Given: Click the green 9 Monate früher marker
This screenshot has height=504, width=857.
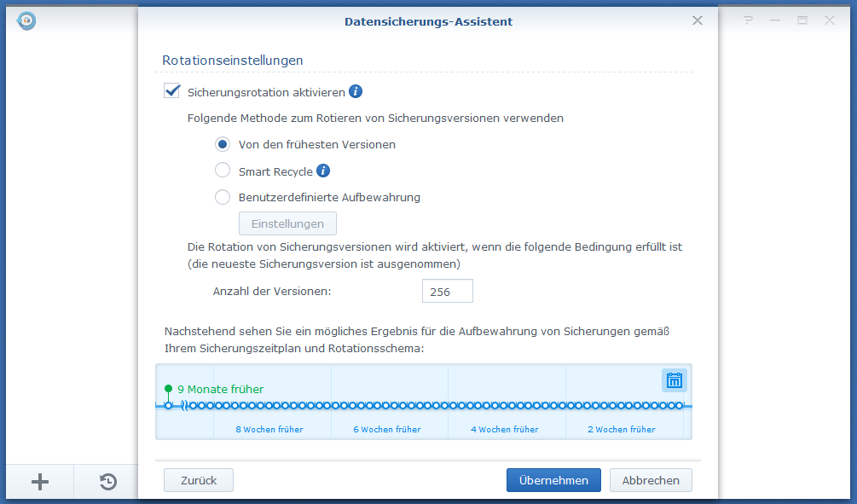Looking at the screenshot, I should [168, 389].
